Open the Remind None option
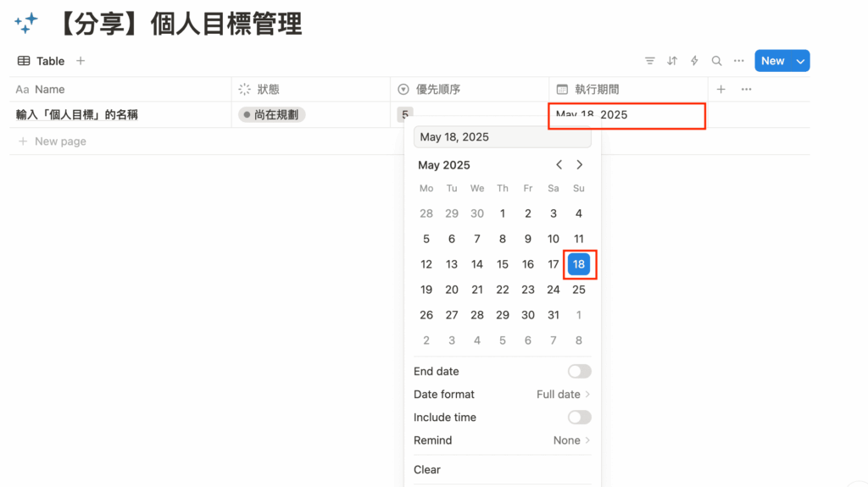 [x=571, y=440]
